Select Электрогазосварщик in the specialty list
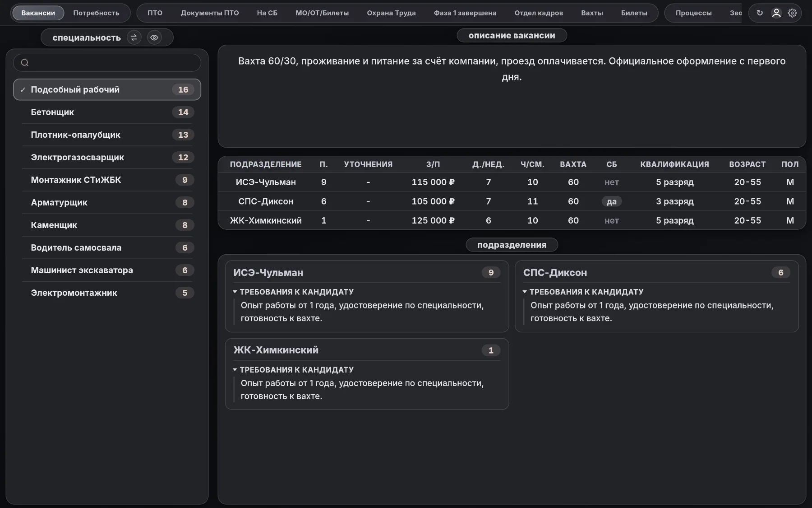Viewport: 812px width, 508px height. click(x=107, y=157)
